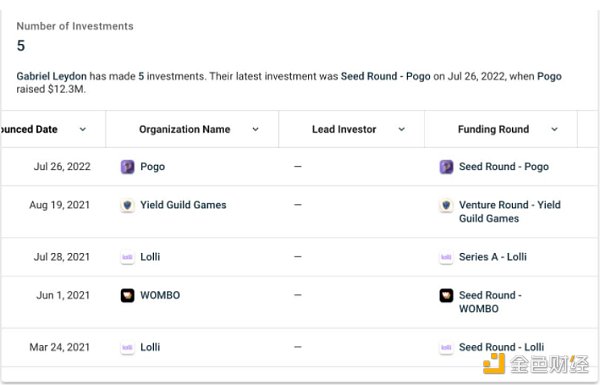Click Pogo icon beside Seed Round - Pogo
The width and height of the screenshot is (600, 385).
pos(446,167)
